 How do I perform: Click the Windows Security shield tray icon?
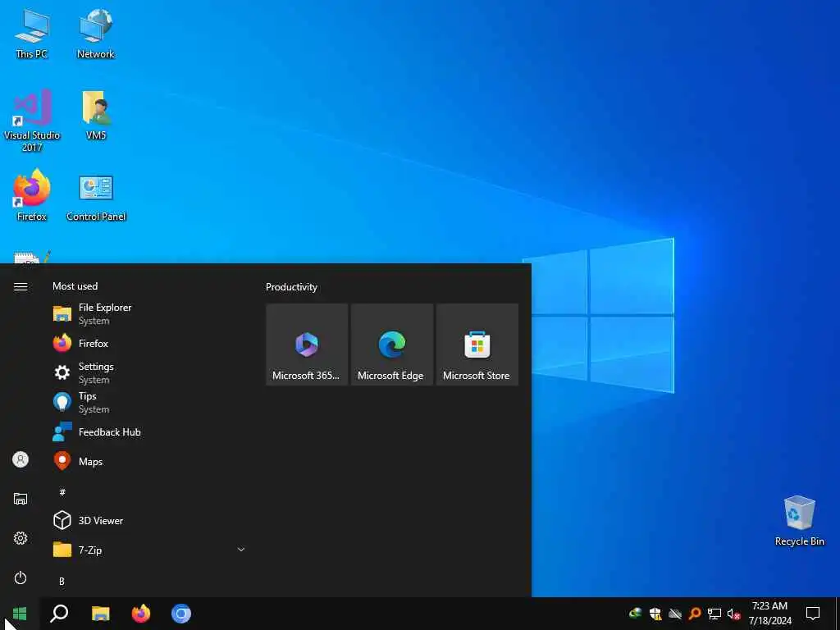click(655, 614)
